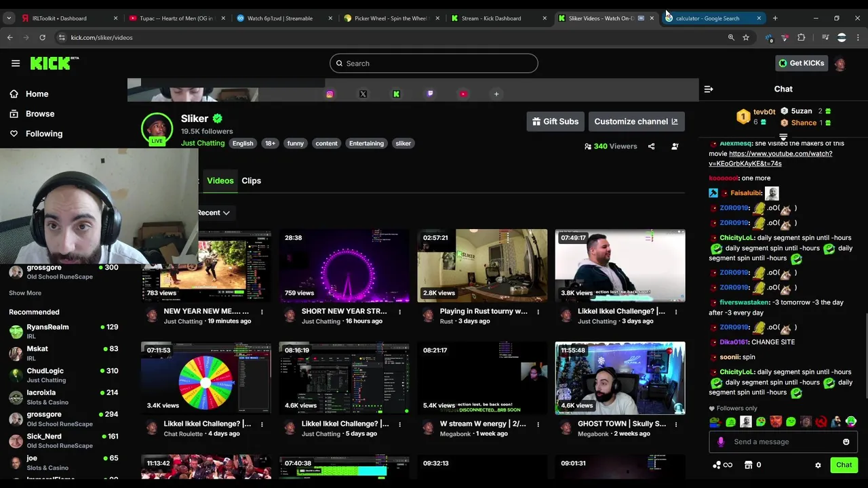Screen dimensions: 868x488
Task: Open the emoji picker in chat box
Action: [846, 442]
